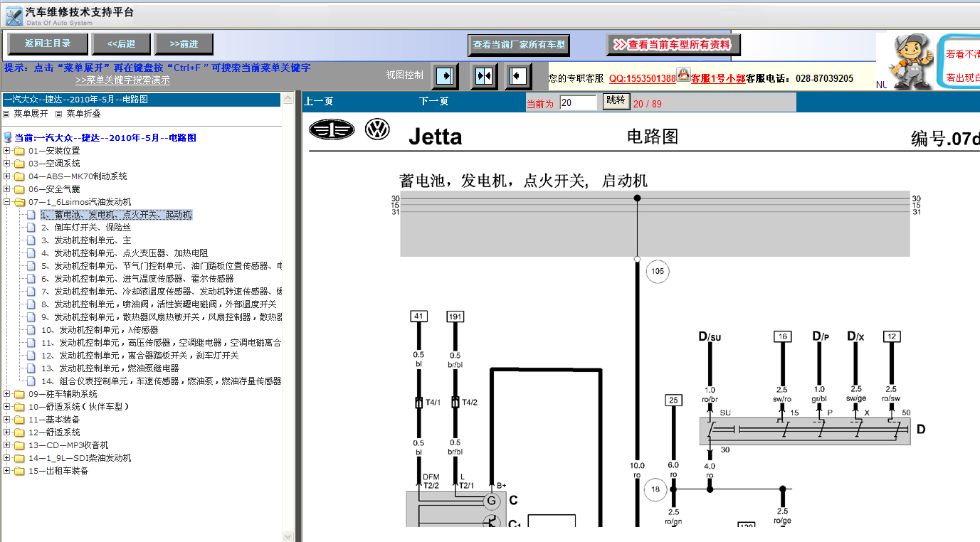Viewport: 980px width, 542px height.
Task: Click page icon of 10、发动机控制单元，λ传感器
Action: click(x=31, y=330)
